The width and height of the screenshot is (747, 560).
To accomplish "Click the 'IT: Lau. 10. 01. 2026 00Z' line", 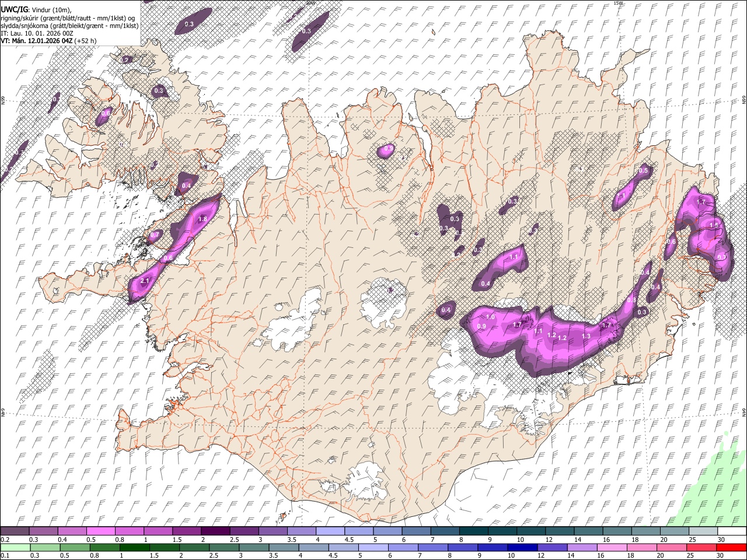I will click(37, 33).
